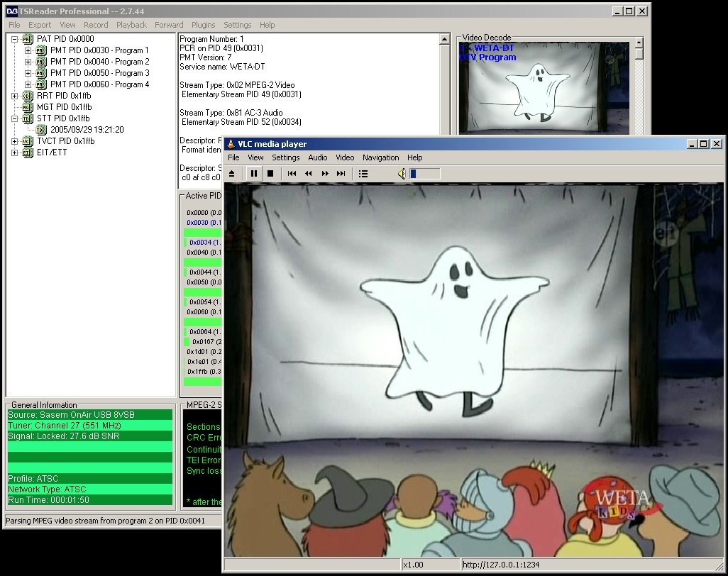Open VLC View menu
728x576 pixels.
(255, 157)
